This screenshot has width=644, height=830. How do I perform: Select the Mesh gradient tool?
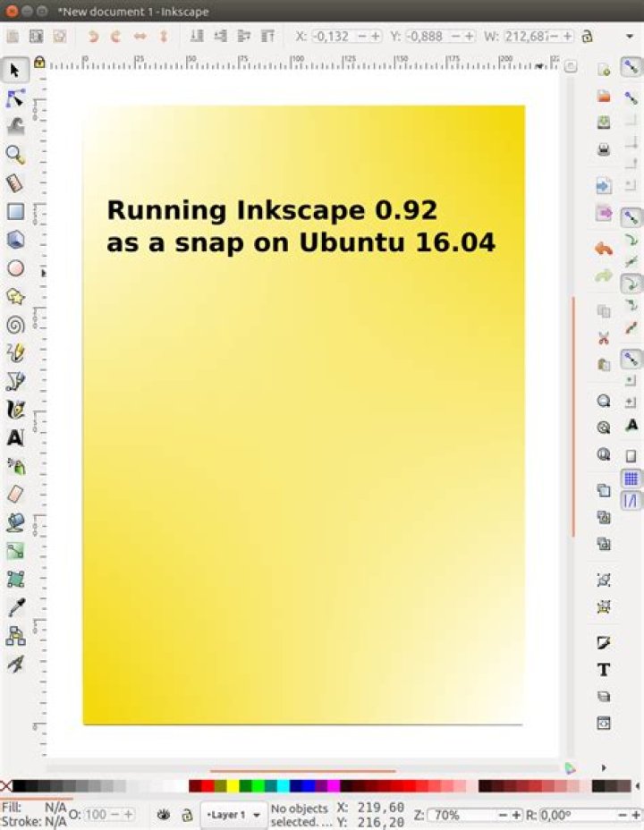15,579
